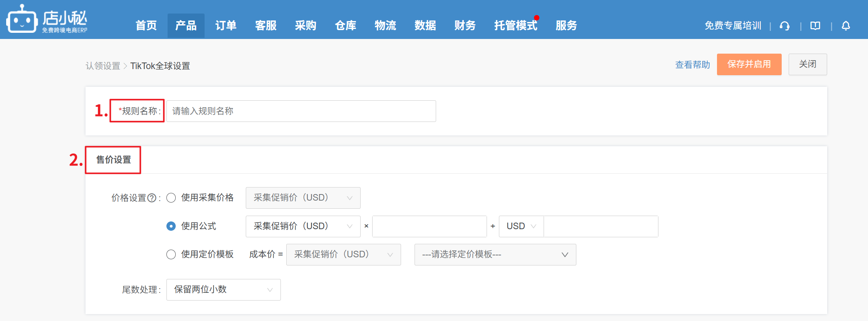Screen dimensions: 868x321
Task: Open the 物流 menu
Action: pos(385,25)
